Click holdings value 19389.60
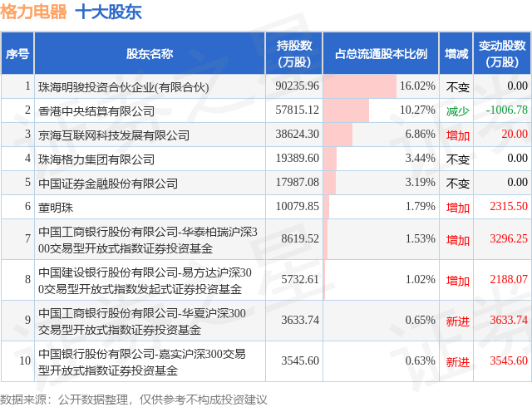Image resolution: width=532 pixels, height=407 pixels. click(x=298, y=158)
